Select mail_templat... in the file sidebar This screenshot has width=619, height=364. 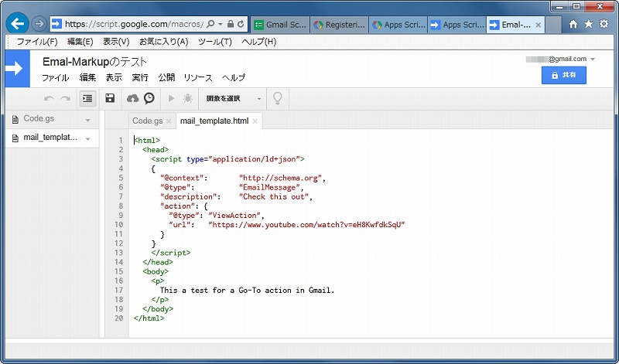tap(50, 138)
